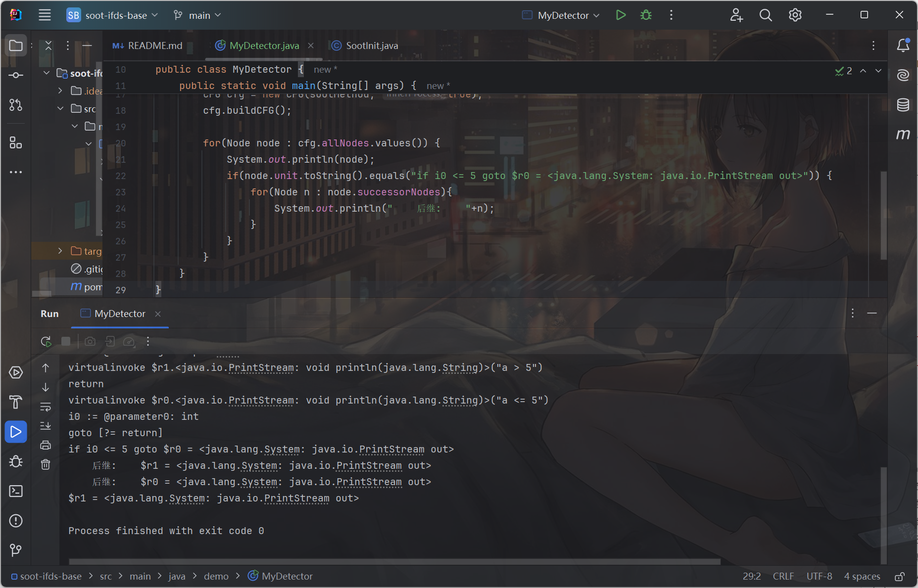The image size is (918, 588).
Task: Open the Terminal tool window
Action: click(x=16, y=491)
